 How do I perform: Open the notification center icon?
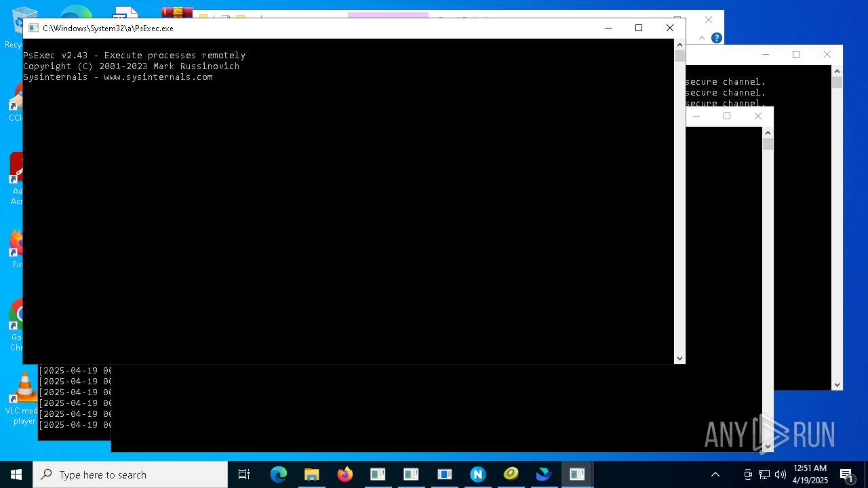point(847,474)
